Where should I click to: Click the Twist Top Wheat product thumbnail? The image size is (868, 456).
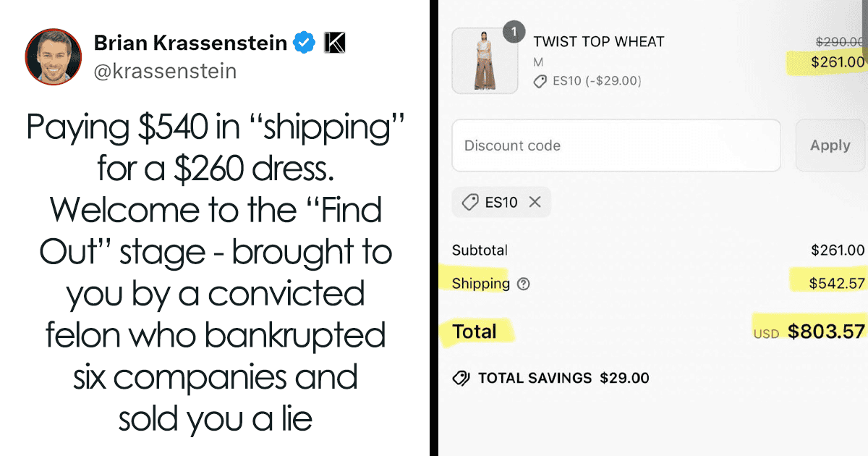tap(485, 61)
